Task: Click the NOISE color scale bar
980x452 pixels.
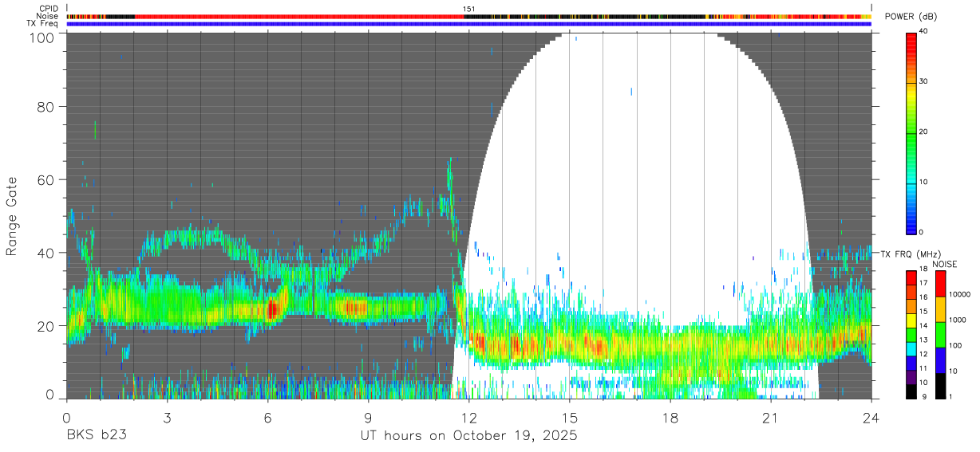Action: click(940, 335)
